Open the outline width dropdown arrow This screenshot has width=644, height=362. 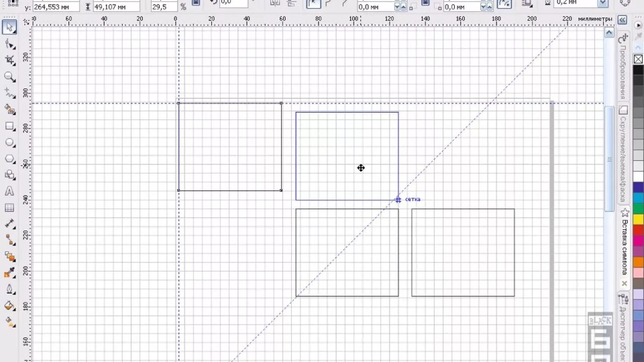(603, 3)
